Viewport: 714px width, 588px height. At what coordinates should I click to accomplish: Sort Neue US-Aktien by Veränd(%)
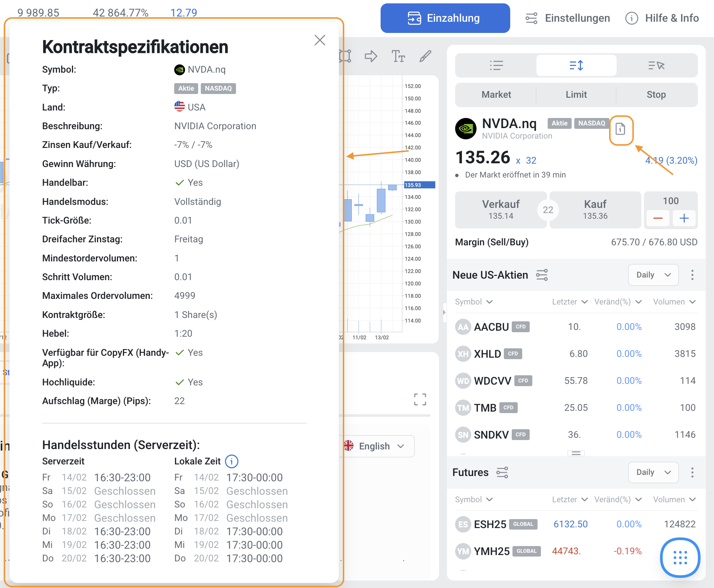(x=618, y=302)
